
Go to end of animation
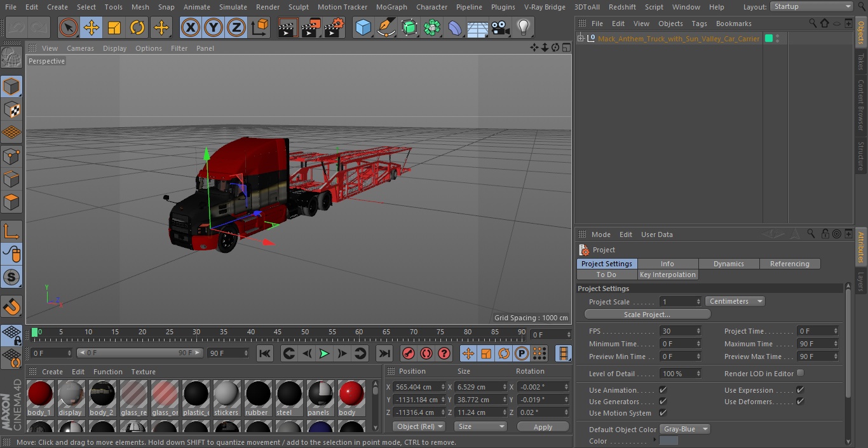[384, 353]
